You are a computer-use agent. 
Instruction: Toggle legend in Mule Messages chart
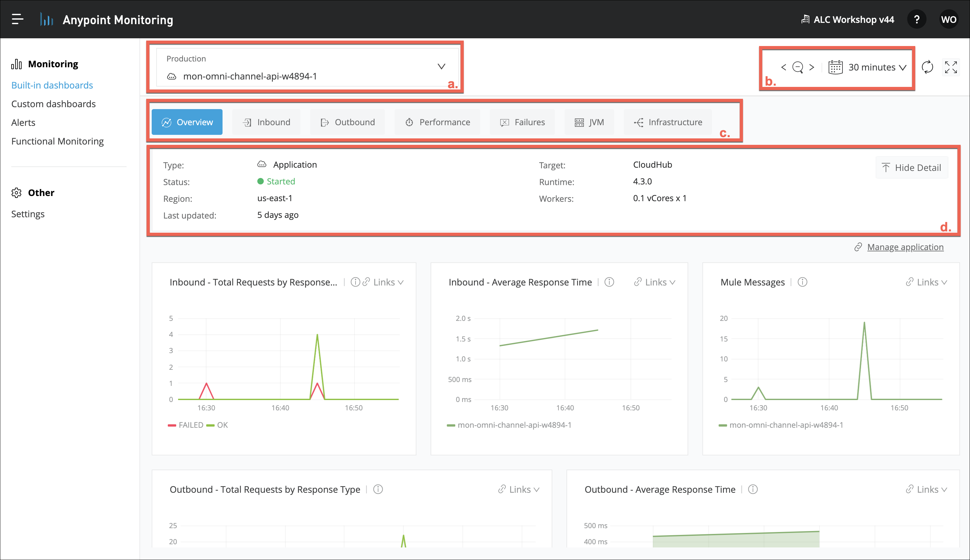[x=781, y=425]
